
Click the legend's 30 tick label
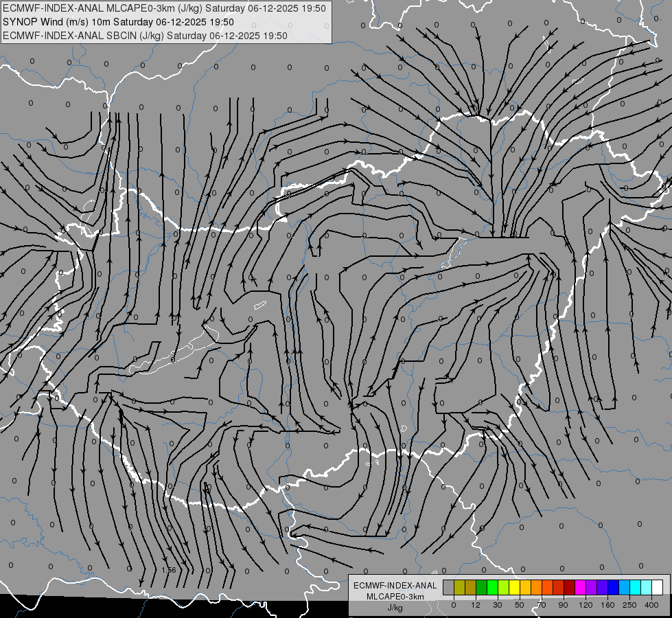[498, 605]
